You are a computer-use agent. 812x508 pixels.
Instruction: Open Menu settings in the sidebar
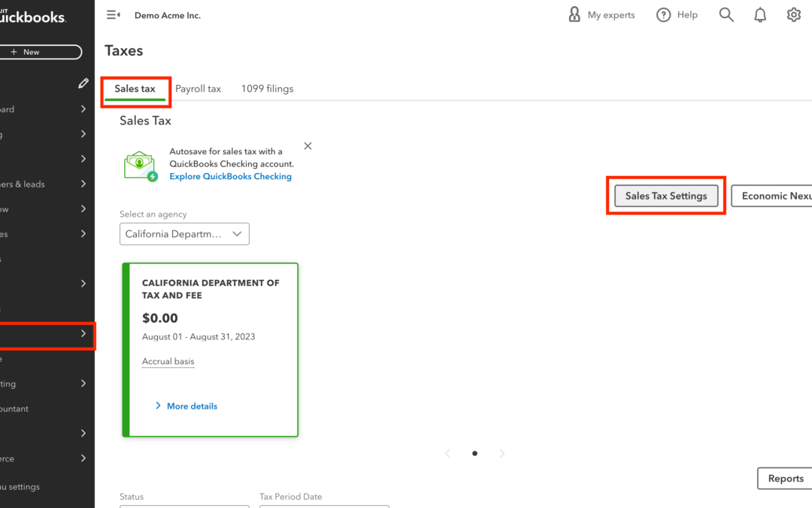(x=47, y=487)
